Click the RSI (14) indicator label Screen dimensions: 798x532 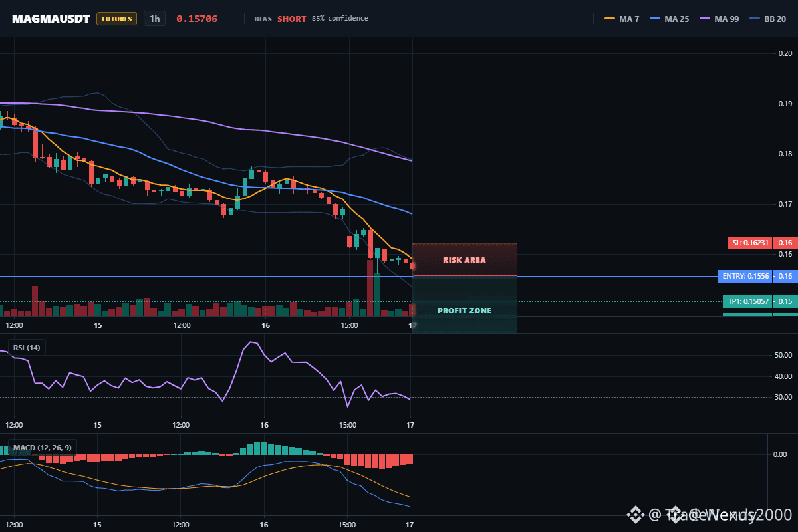(x=27, y=347)
